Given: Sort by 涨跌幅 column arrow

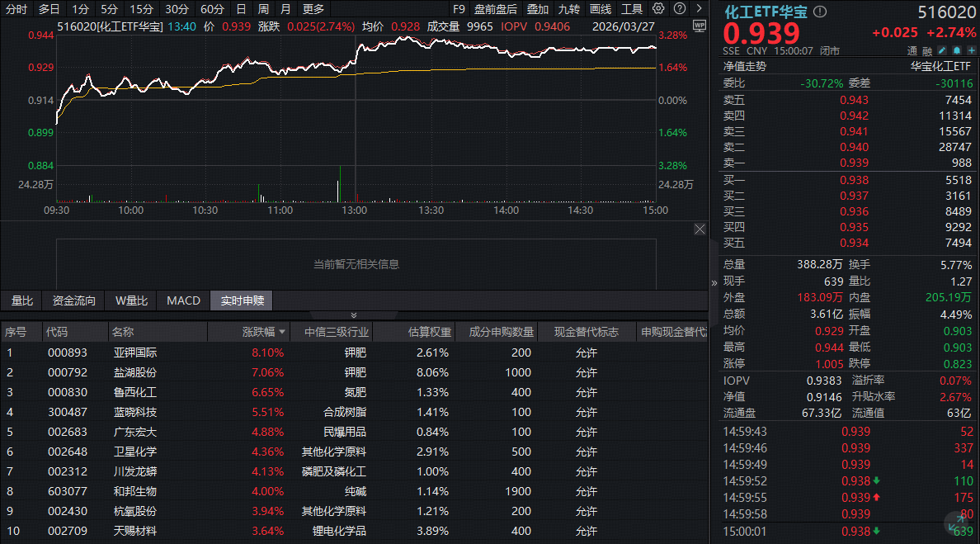Looking at the screenshot, I should pos(283,332).
